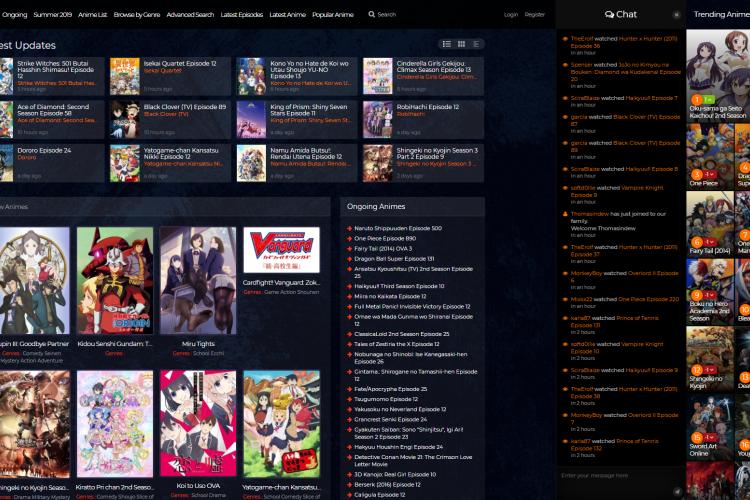
Task: Click the number 1 rank badge on Oku-sama ga Seito Kaichou
Action: click(x=696, y=100)
